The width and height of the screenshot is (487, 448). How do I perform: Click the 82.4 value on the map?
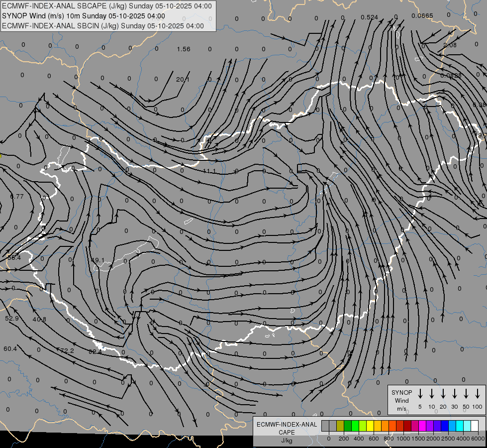point(95,352)
